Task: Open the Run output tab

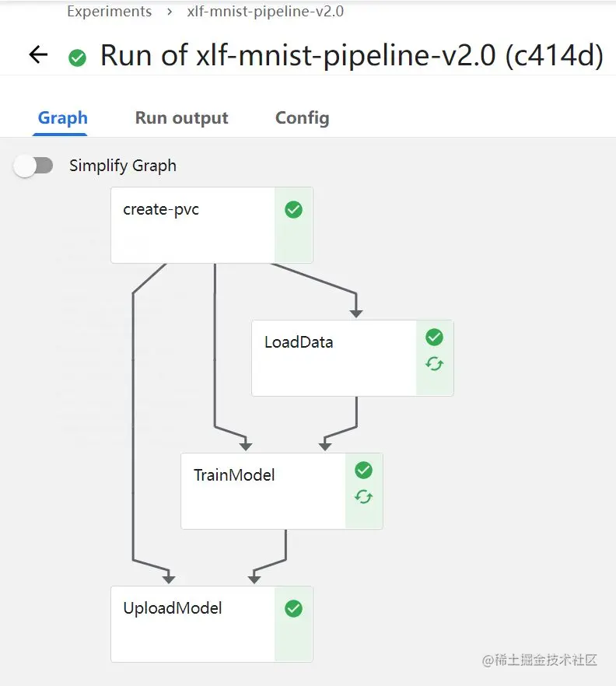Action: [x=181, y=118]
